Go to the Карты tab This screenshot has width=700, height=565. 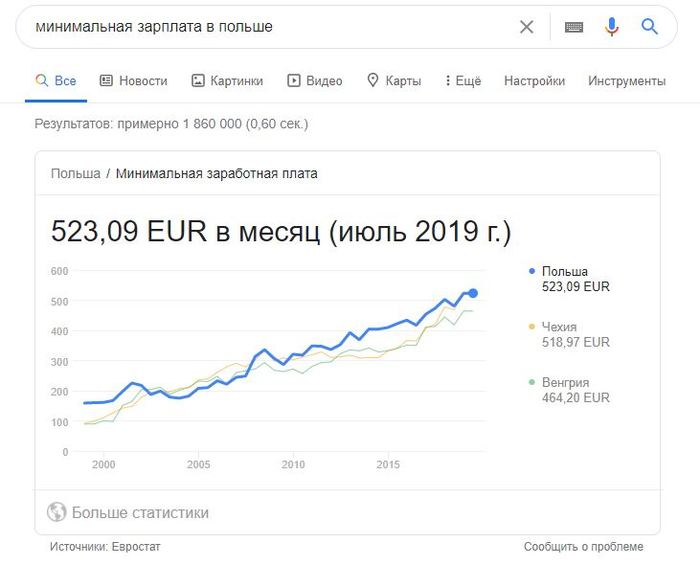click(x=394, y=81)
